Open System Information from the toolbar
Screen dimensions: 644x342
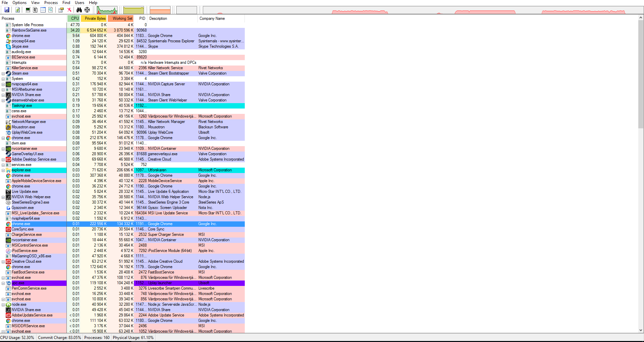point(28,10)
